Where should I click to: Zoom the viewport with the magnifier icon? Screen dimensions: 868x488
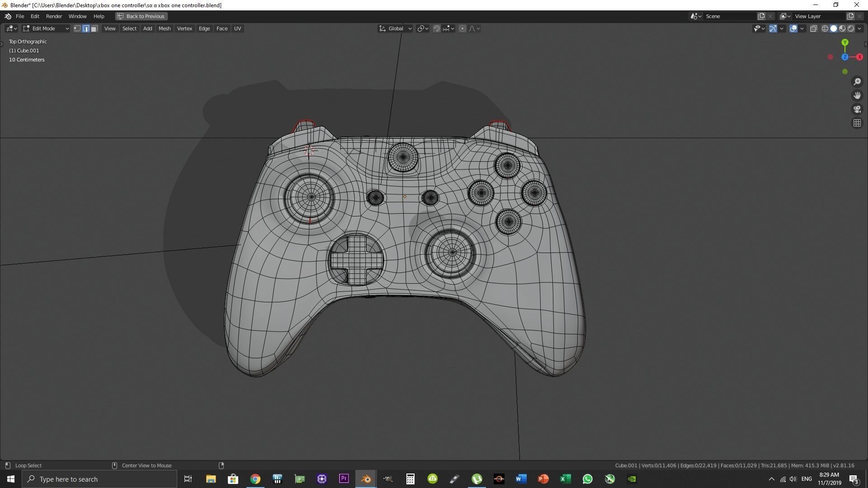pyautogui.click(x=857, y=82)
